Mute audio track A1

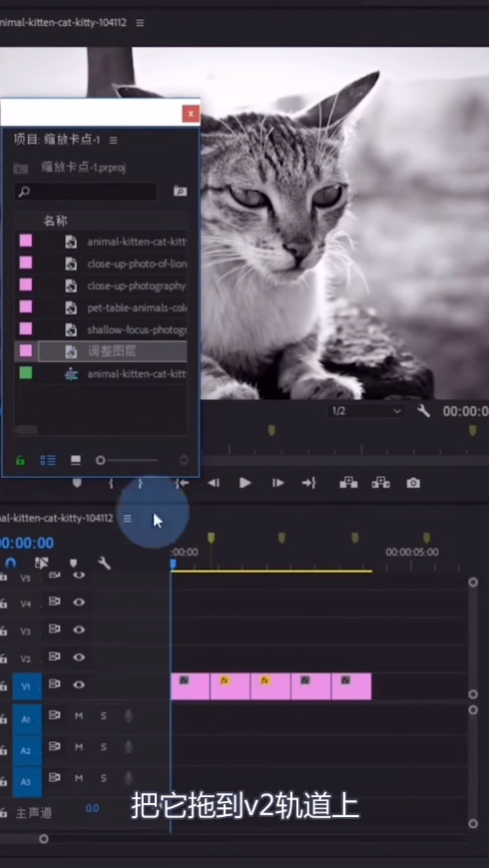click(x=79, y=715)
